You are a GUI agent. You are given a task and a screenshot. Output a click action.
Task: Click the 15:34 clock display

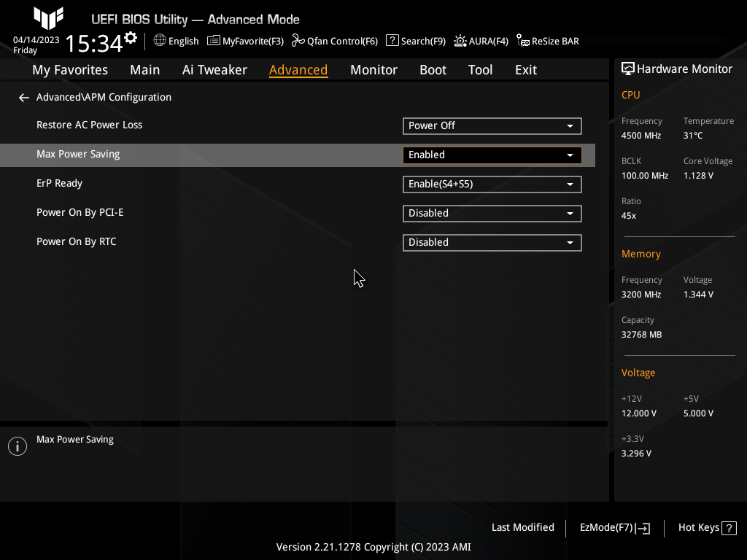coord(94,44)
